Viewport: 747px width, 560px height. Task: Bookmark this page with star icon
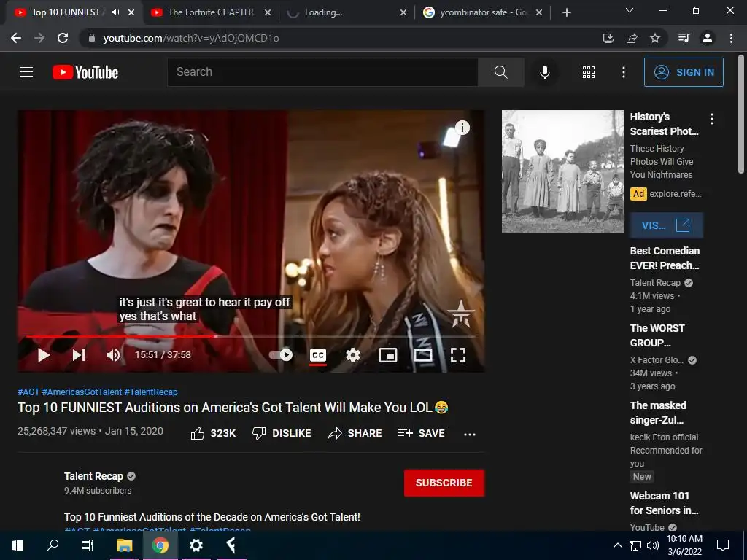point(655,38)
